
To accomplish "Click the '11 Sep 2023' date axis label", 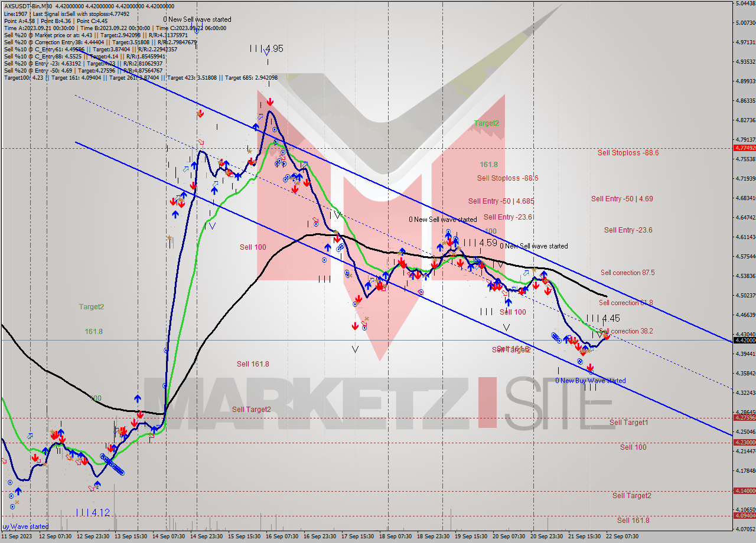I will pos(16,537).
